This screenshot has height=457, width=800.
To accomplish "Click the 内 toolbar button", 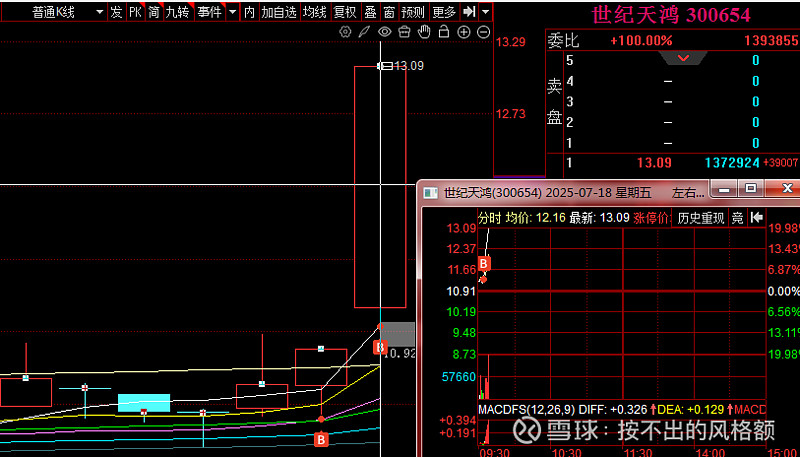I will coord(249,12).
